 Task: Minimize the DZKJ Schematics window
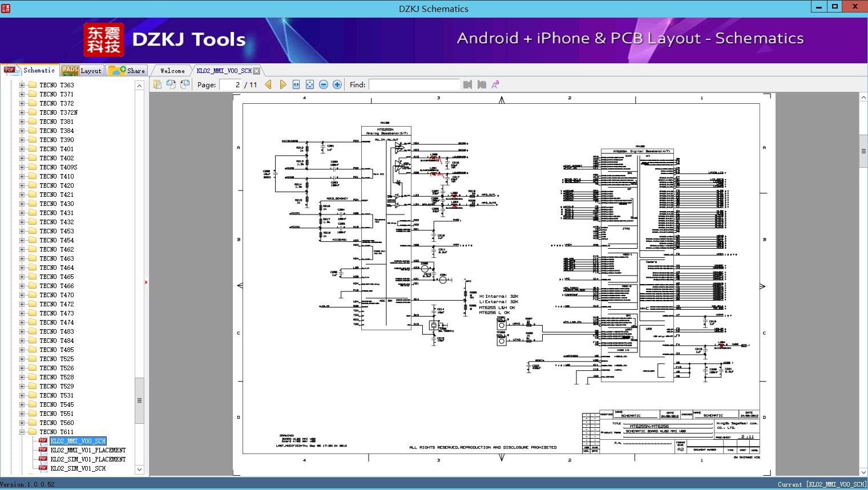pyautogui.click(x=818, y=7)
